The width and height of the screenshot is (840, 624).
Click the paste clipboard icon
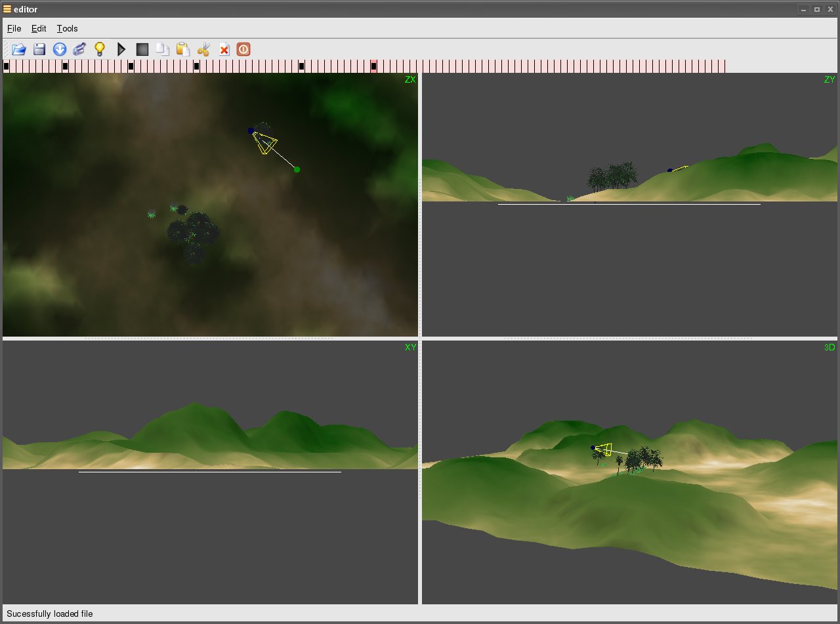pyautogui.click(x=183, y=49)
